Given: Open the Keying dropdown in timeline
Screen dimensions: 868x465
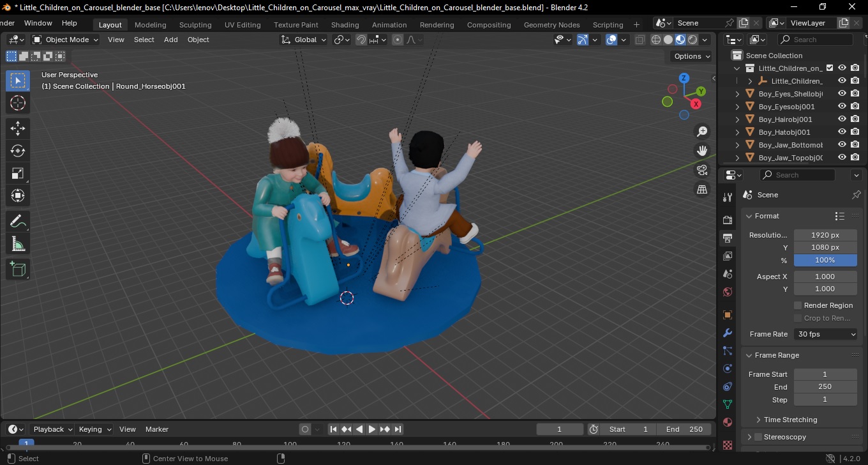Looking at the screenshot, I should pyautogui.click(x=94, y=429).
